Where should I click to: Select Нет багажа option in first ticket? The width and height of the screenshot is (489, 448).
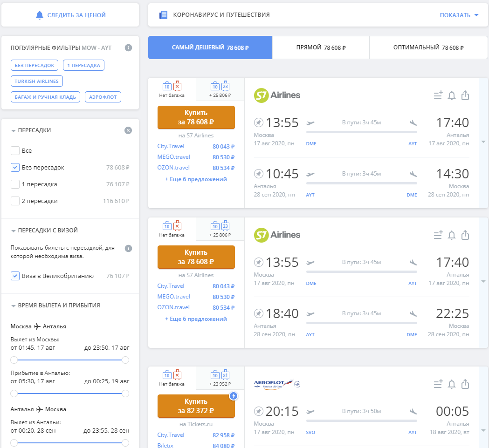coord(172,89)
